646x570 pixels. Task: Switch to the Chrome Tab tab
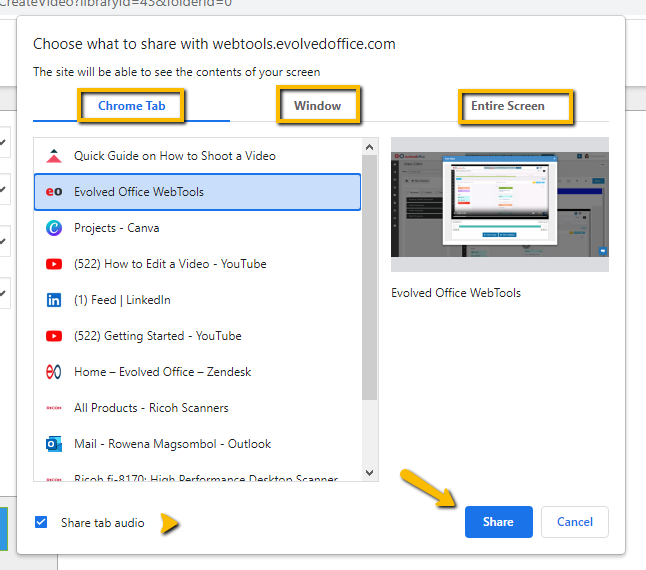pos(131,106)
